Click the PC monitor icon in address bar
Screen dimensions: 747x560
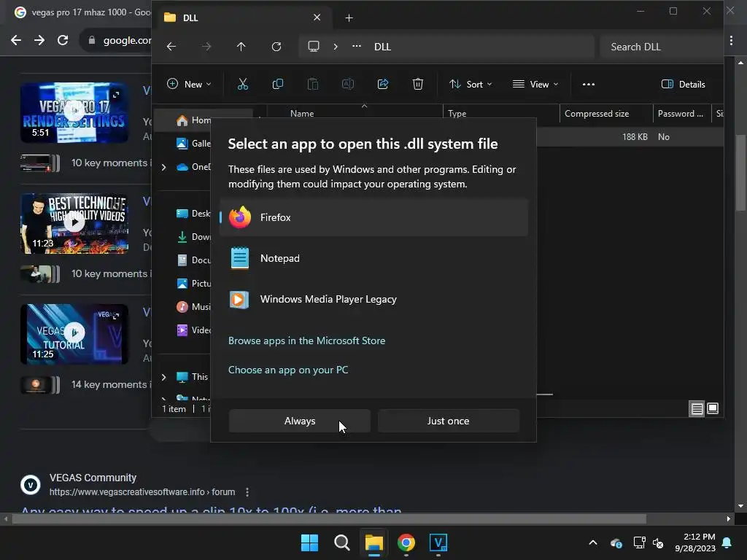click(x=314, y=47)
